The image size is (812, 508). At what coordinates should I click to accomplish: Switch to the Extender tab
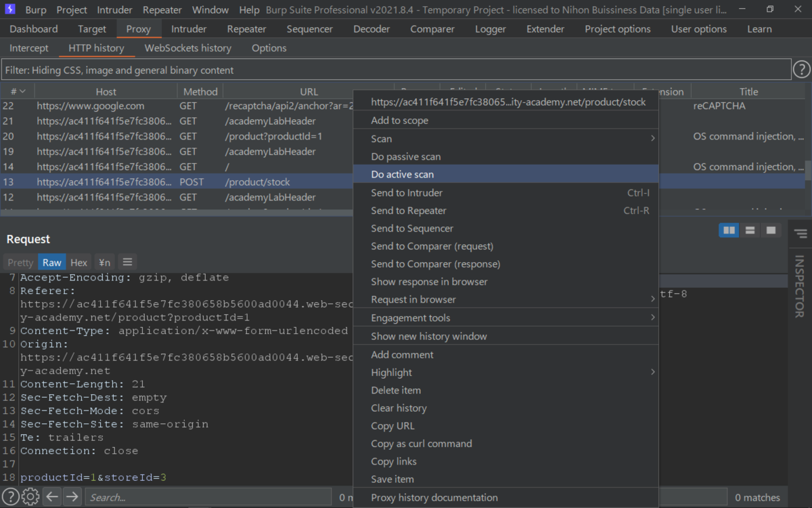[545, 29]
